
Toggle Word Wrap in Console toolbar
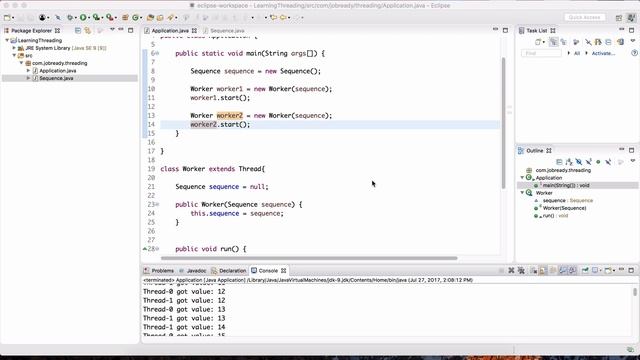[553, 271]
